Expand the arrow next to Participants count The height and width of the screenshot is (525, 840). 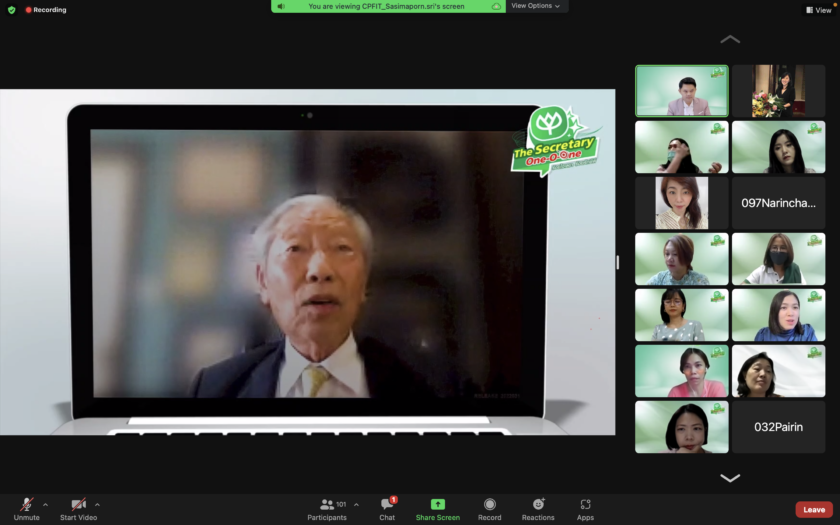(x=356, y=504)
